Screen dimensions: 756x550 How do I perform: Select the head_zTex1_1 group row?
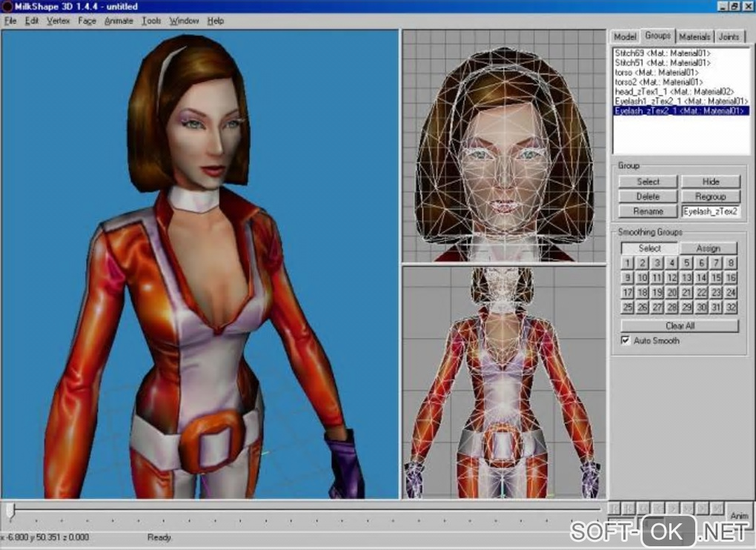tap(680, 92)
